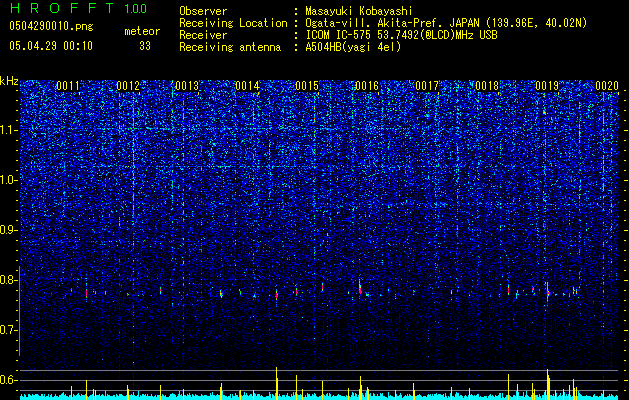Screen dimensions: 629x400
Task: Click the 1.1 frequency axis label
Action: point(8,130)
